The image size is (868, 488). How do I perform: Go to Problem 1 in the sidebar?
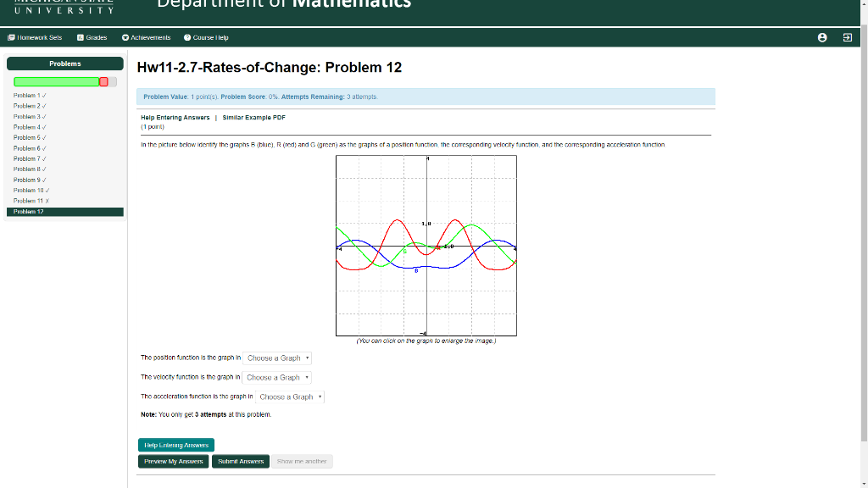(x=30, y=96)
